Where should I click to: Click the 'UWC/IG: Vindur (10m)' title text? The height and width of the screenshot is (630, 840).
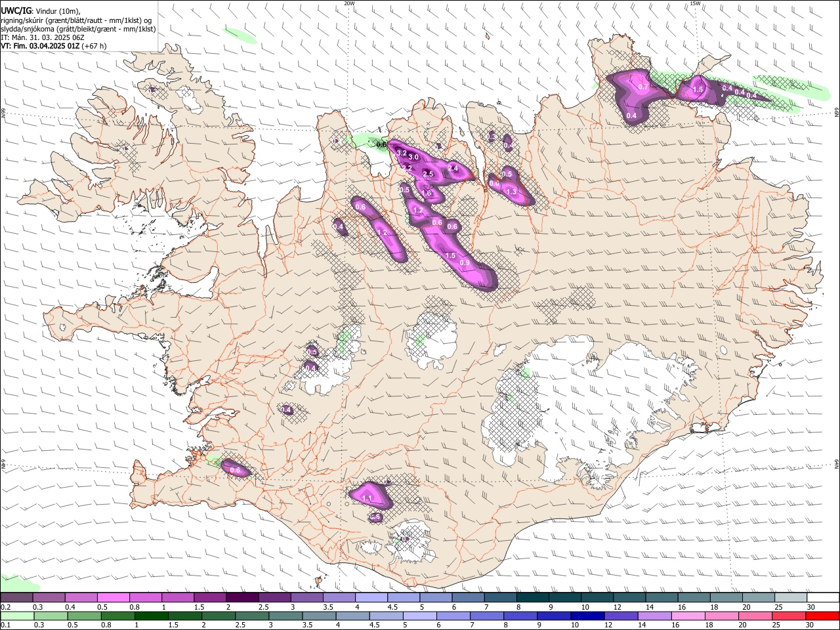click(x=41, y=11)
